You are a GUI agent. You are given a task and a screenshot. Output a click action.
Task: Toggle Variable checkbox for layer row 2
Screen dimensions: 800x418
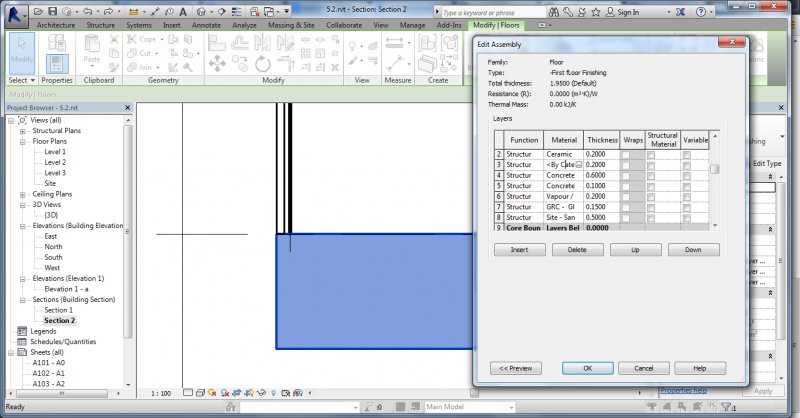tap(687, 154)
